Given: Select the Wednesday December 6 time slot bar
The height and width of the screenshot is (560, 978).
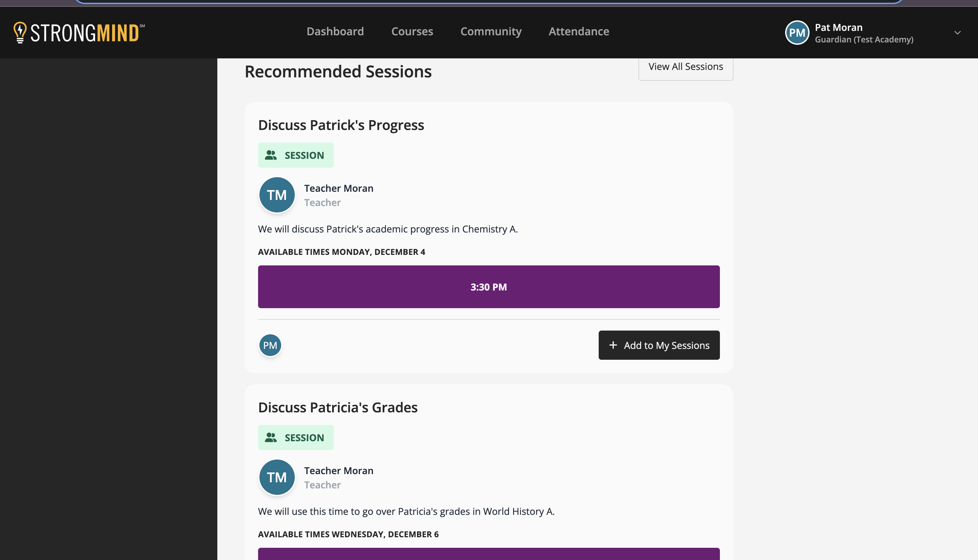Looking at the screenshot, I should pos(489,554).
